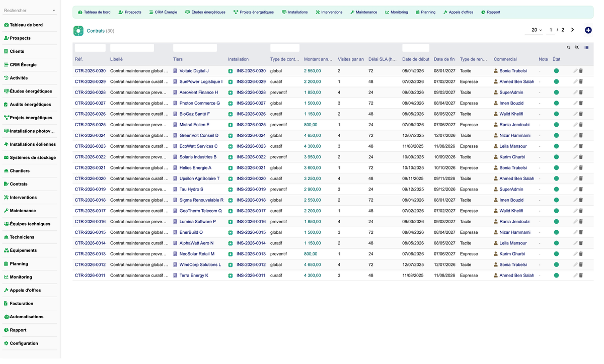Click the building icon next to Voltaic Digital J
Viewport: 604px width, 364px height.
click(175, 71)
